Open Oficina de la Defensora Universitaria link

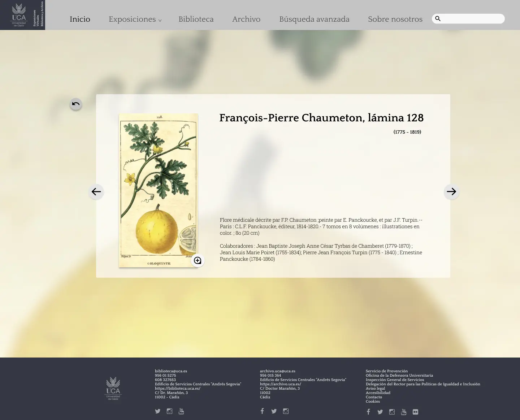coord(399,375)
